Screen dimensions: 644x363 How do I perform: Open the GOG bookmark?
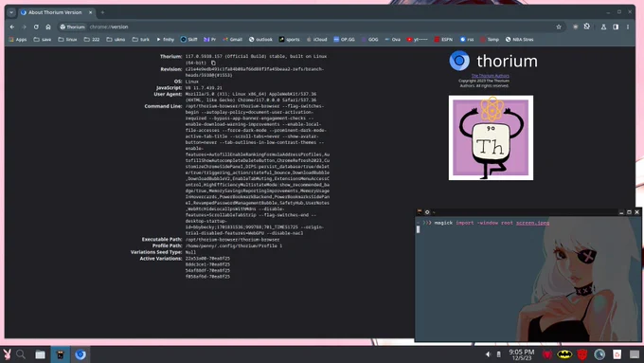(369, 40)
